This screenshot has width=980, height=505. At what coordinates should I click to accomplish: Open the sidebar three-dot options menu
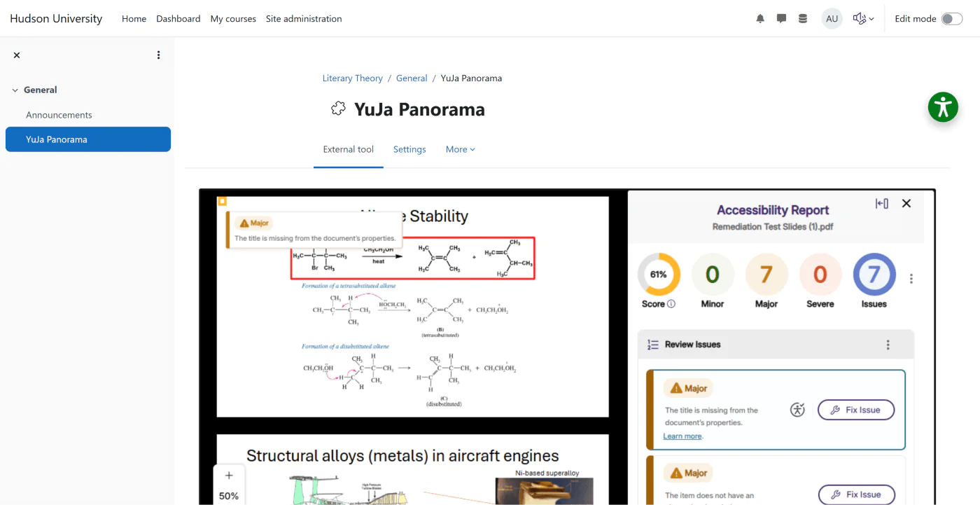159,55
